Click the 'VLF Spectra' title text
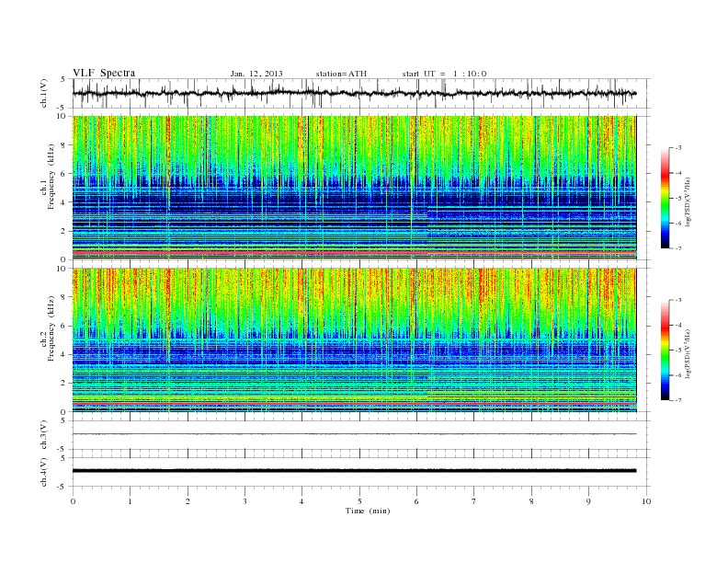 pos(104,73)
